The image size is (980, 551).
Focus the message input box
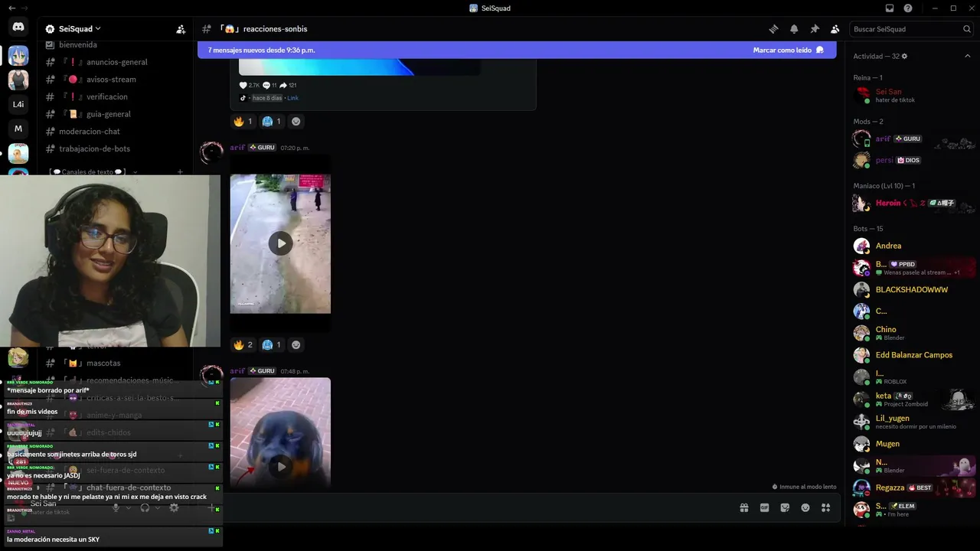pyautogui.click(x=475, y=507)
